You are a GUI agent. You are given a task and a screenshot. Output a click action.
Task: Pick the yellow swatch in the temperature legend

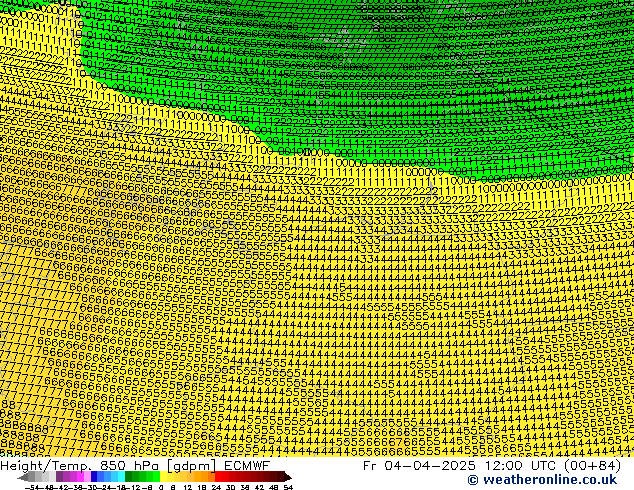coord(163,477)
